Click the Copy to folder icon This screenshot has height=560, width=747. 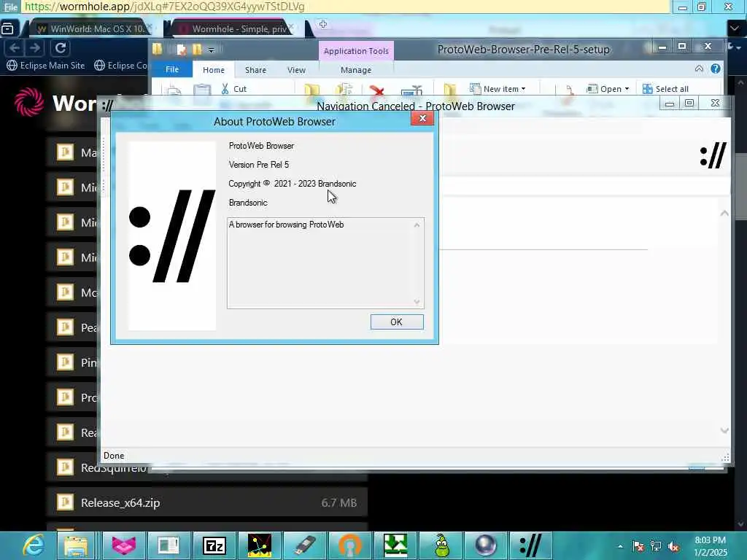pyautogui.click(x=344, y=89)
